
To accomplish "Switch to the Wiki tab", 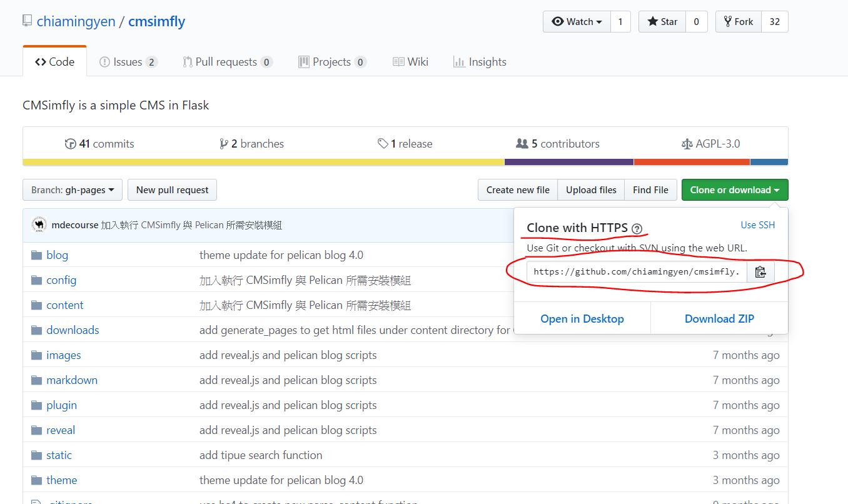I will click(410, 62).
